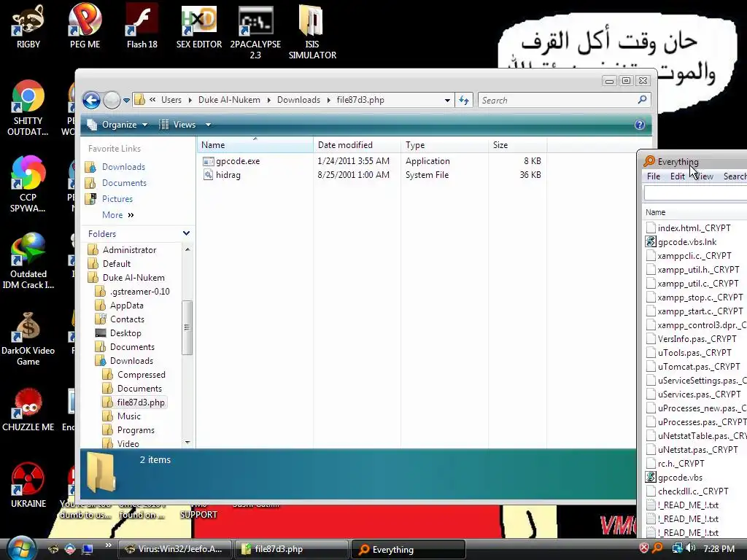Open the File menu in Everything
The width and height of the screenshot is (747, 560).
click(x=653, y=176)
